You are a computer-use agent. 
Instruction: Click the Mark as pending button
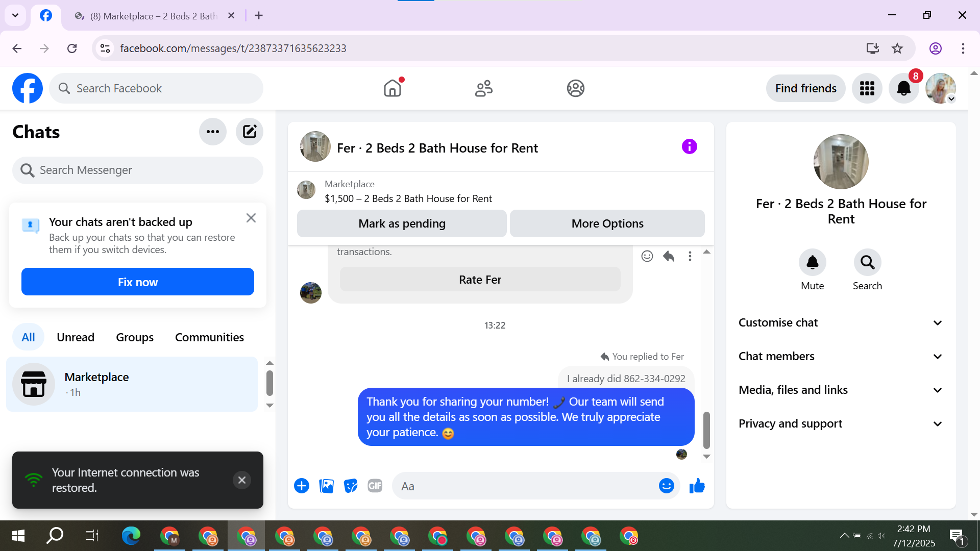click(x=402, y=224)
